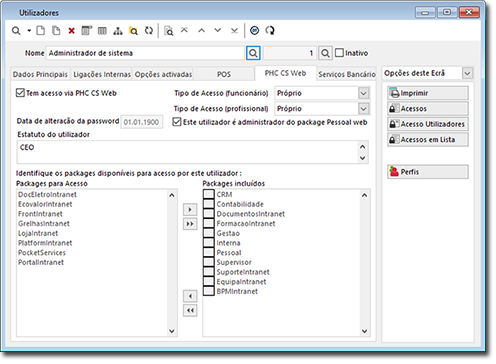
Task: Select DocEletroIntranet in Packages para Acesso
Action: click(x=47, y=194)
